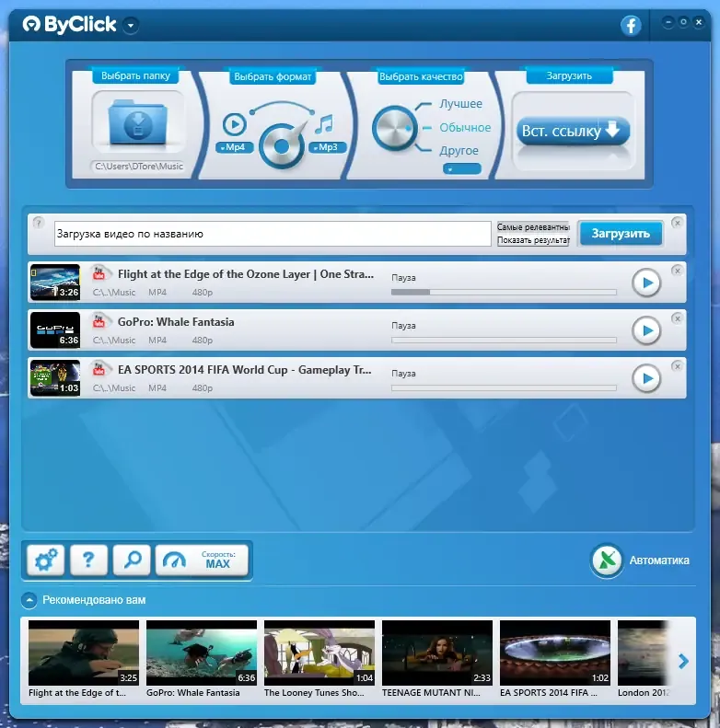Choose the video play format icon
Viewport: 720px width, 728px height.
(x=234, y=124)
